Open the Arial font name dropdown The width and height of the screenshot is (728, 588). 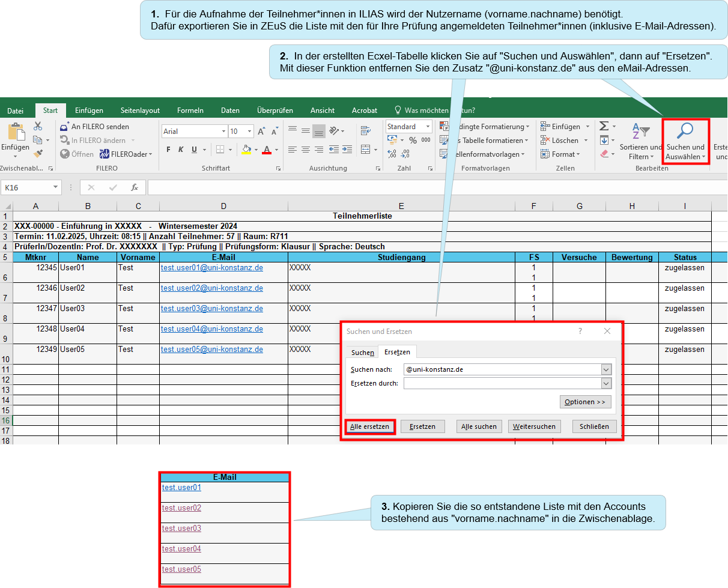coord(224,132)
